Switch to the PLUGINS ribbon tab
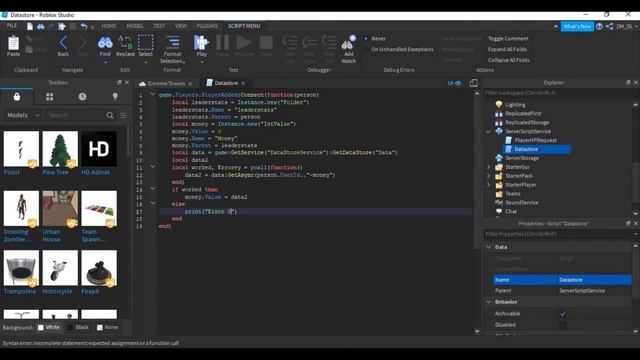The image size is (640, 360). tap(207, 26)
